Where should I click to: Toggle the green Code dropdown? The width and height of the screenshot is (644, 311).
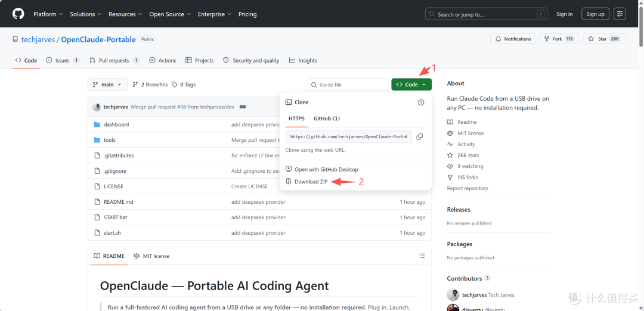pyautogui.click(x=411, y=85)
